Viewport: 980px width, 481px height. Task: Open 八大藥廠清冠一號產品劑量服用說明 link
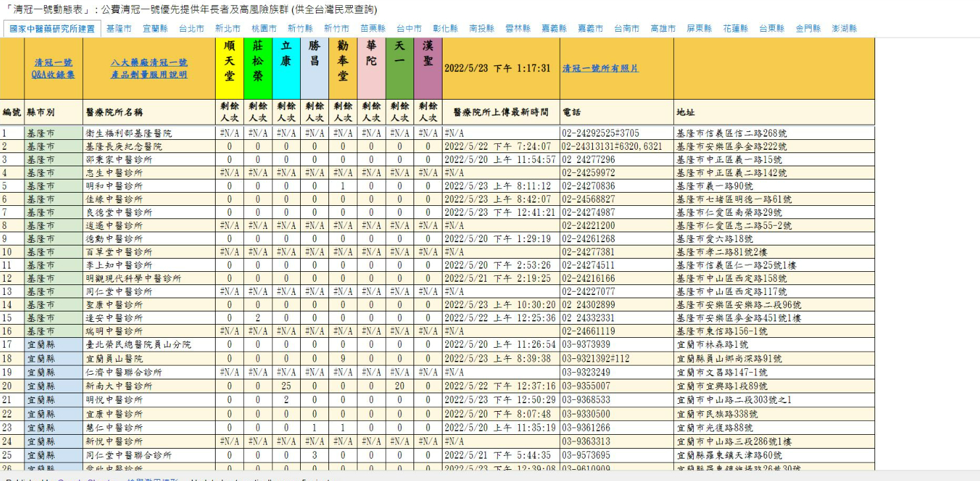pyautogui.click(x=149, y=69)
